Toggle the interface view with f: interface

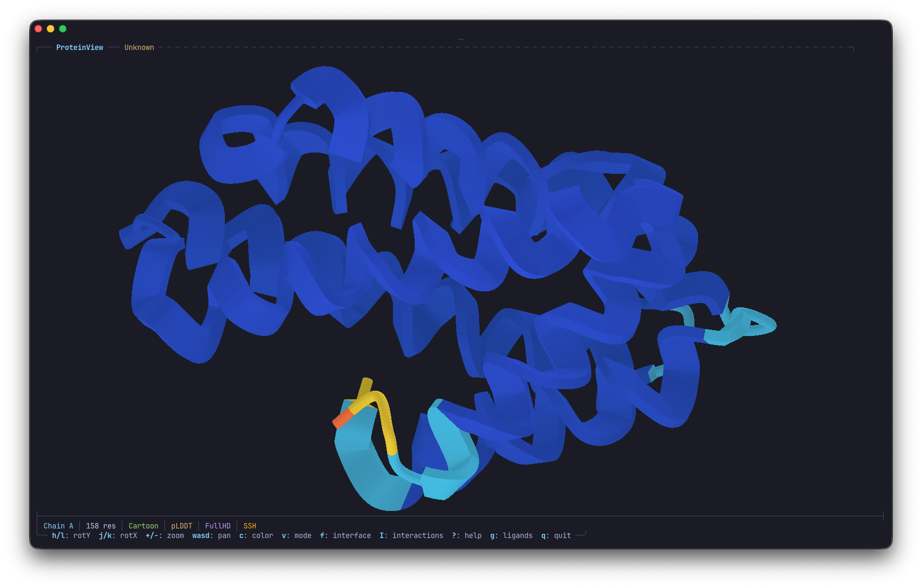[x=345, y=535]
